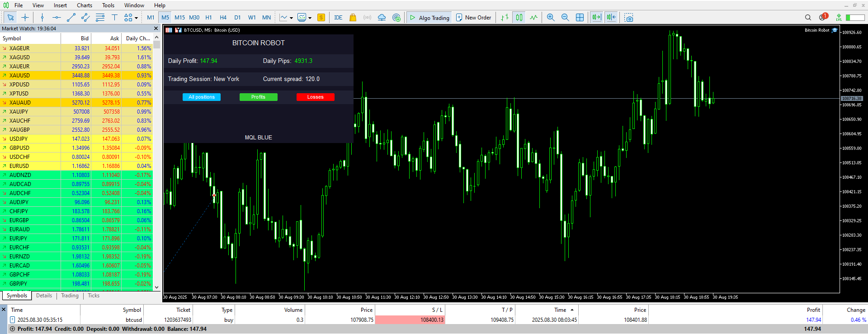868x334 pixels.
Task: Open the Insert menu
Action: [x=60, y=5]
